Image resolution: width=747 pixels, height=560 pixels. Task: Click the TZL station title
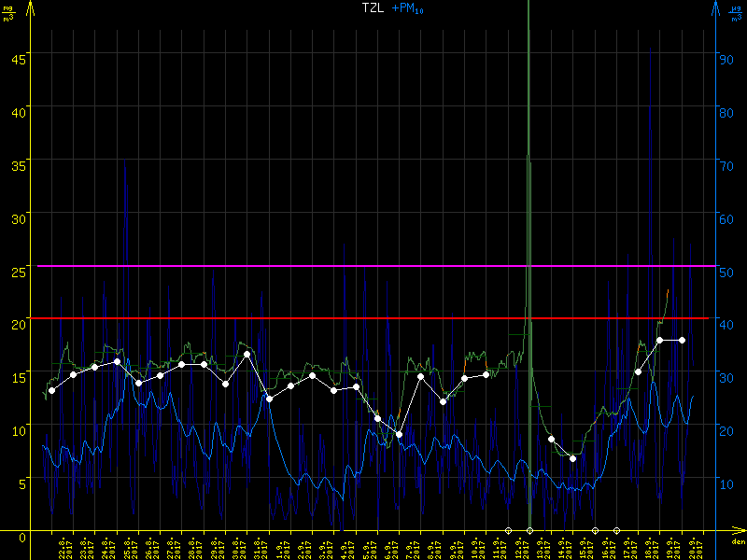373,7
